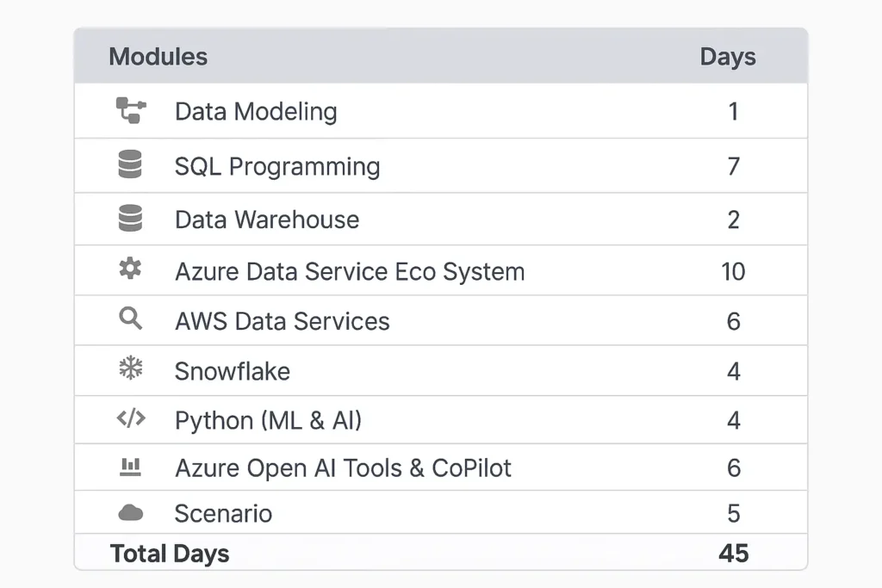Click the Modules column header
Viewport: 882px width, 588px height.
click(x=158, y=57)
